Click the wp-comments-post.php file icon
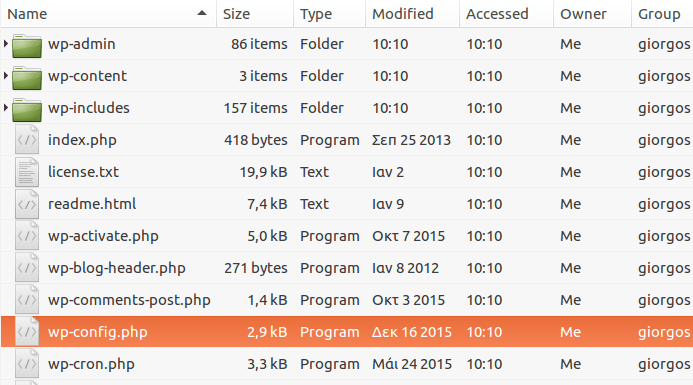 [x=27, y=300]
